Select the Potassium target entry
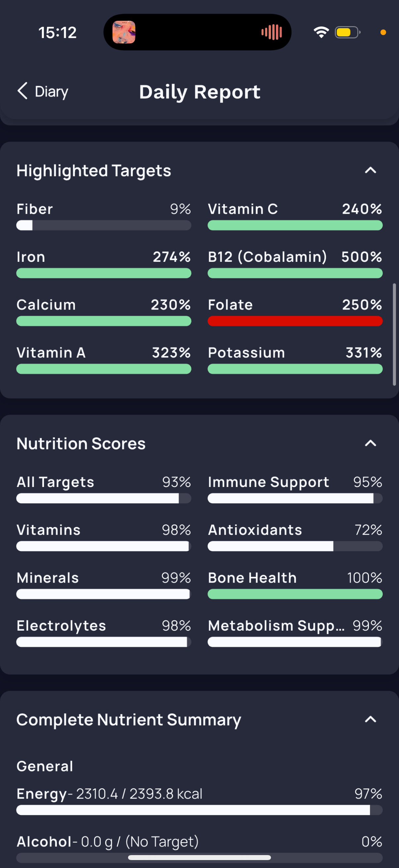 coord(295,360)
